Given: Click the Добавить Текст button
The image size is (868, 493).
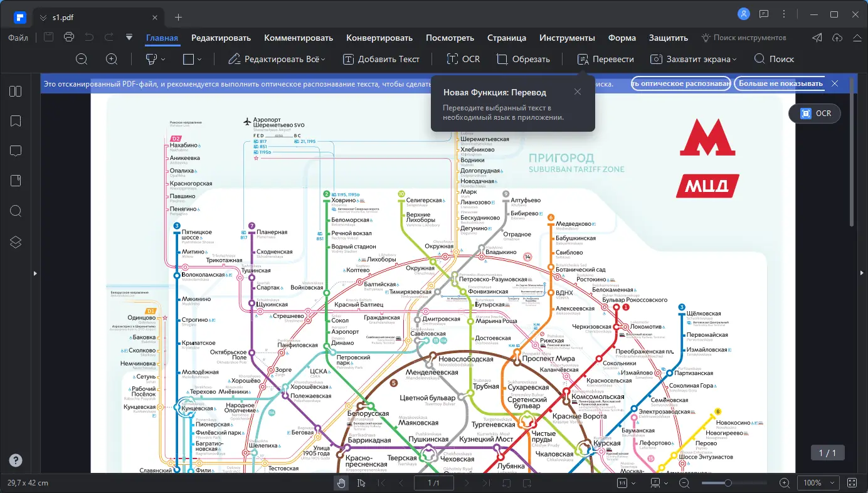Looking at the screenshot, I should tap(381, 59).
